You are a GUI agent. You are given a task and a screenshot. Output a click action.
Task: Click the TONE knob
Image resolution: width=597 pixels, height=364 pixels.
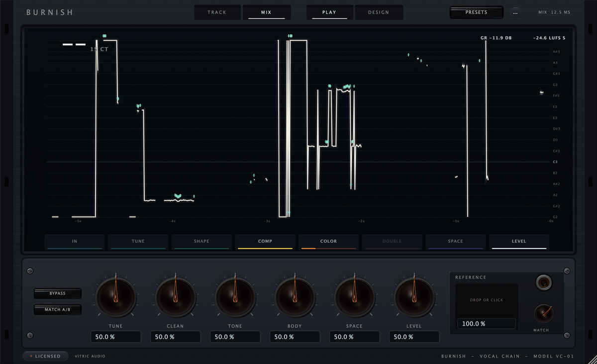click(235, 298)
